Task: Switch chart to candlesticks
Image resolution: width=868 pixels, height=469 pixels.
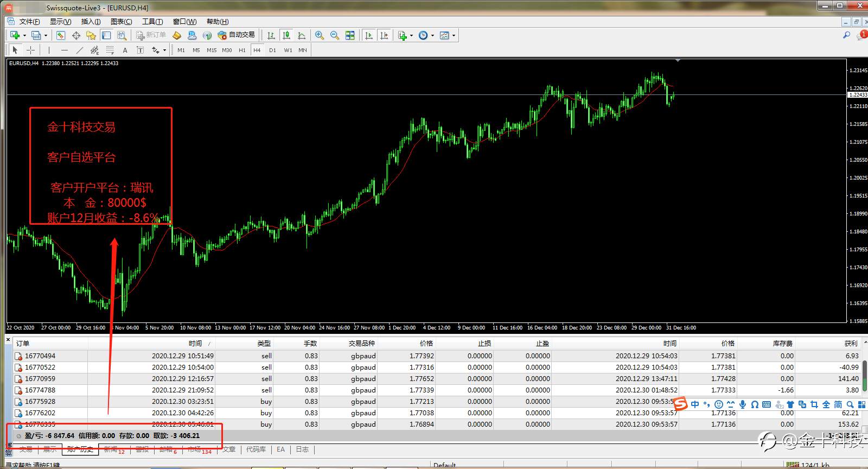Action: tap(286, 35)
